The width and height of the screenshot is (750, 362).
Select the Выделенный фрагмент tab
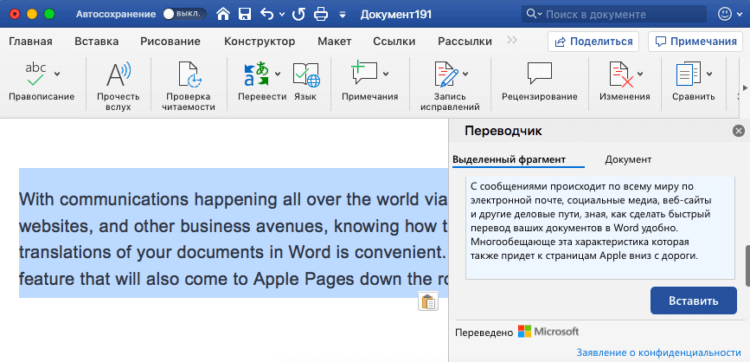508,159
